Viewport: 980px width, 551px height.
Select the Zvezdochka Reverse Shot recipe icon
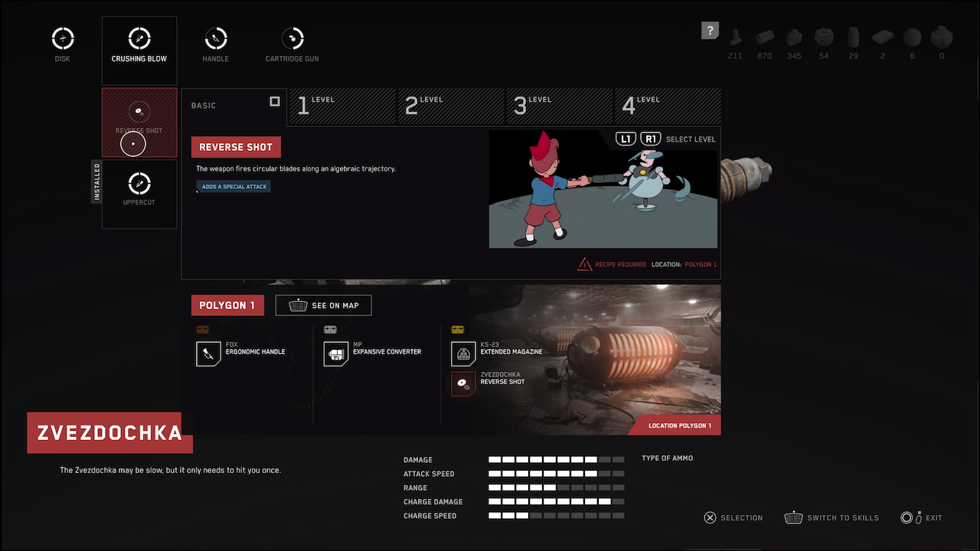click(x=464, y=383)
